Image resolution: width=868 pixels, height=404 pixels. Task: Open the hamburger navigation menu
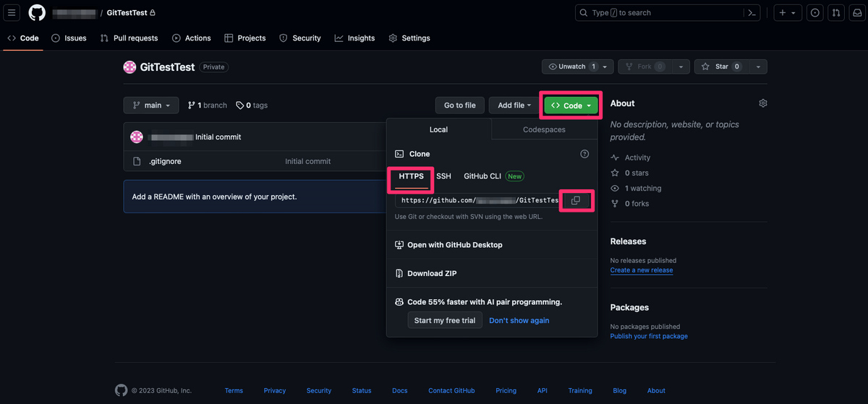[12, 13]
